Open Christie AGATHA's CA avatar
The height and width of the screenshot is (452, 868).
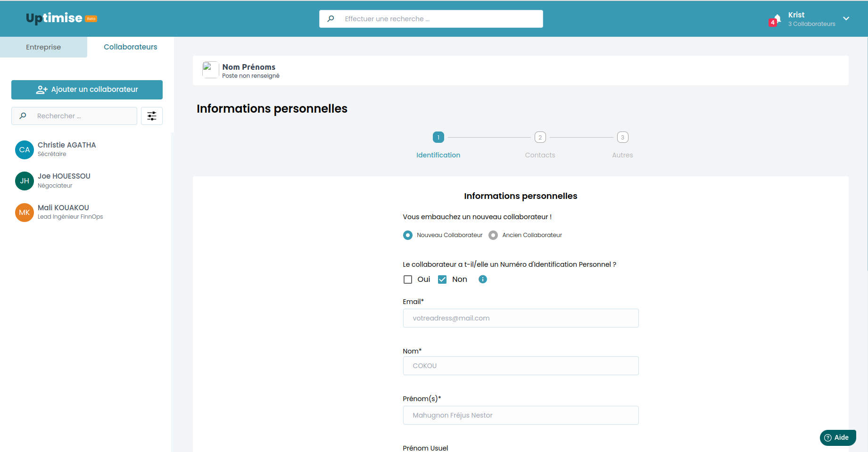pyautogui.click(x=25, y=150)
